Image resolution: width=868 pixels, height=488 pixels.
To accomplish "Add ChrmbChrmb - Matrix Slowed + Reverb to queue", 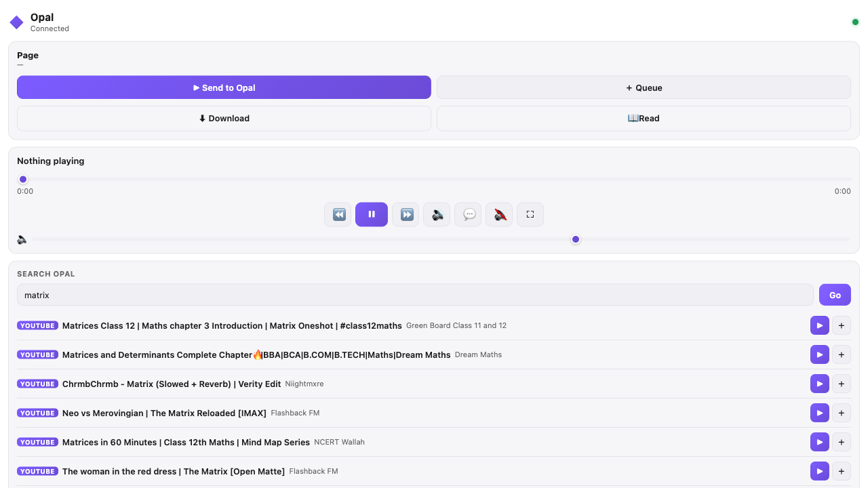I will tap(842, 384).
